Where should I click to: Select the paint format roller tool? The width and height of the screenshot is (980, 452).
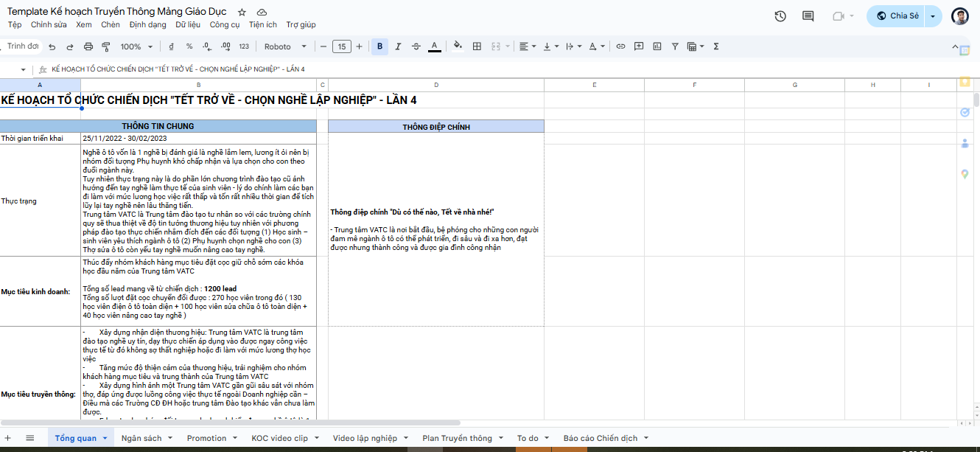pos(106,46)
